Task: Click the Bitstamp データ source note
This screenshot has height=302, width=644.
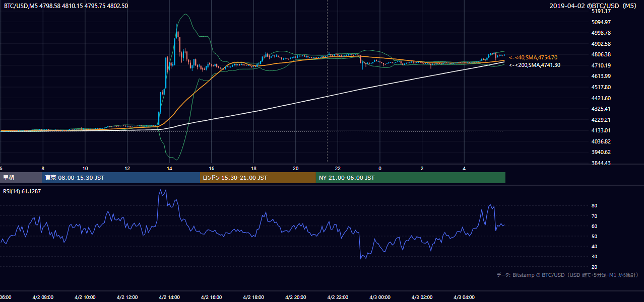Action: point(567,275)
